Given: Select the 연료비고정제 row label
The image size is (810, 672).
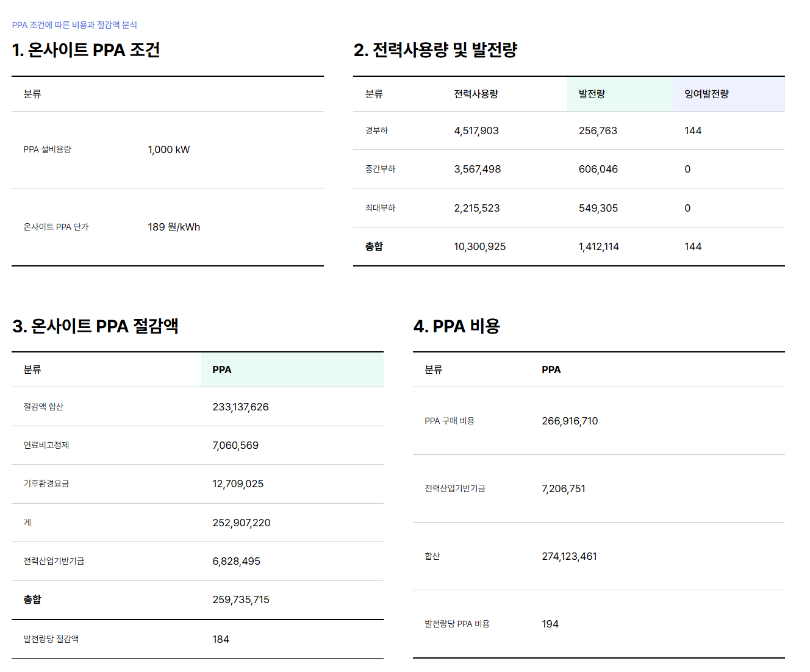Looking at the screenshot, I should (x=46, y=445).
